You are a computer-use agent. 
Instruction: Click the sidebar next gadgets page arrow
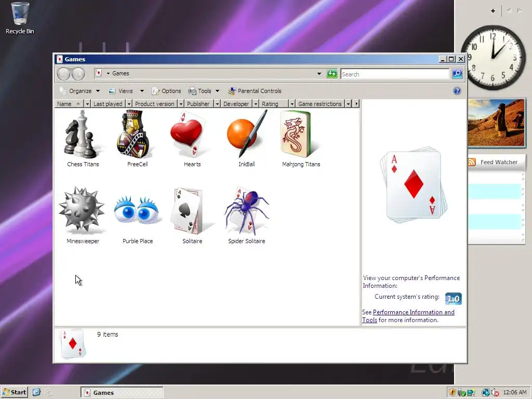pyautogui.click(x=520, y=11)
